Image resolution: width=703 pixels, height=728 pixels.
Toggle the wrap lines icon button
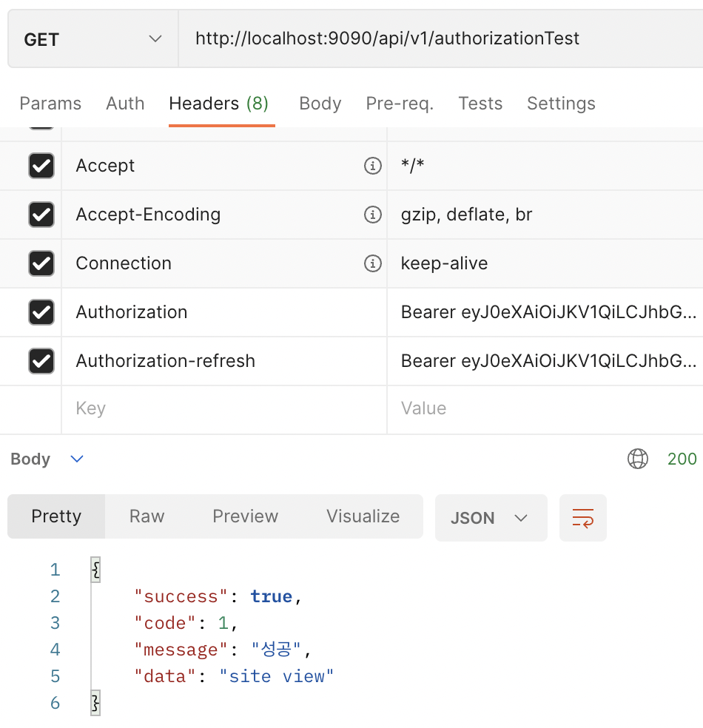(583, 518)
